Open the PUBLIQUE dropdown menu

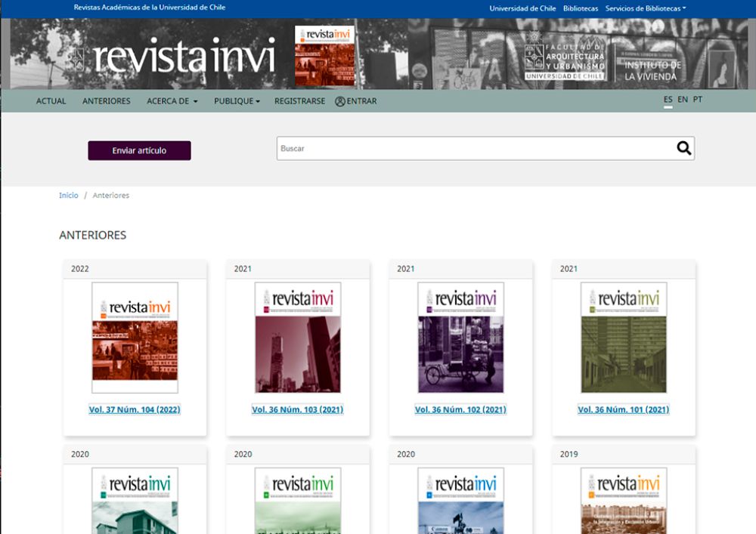click(x=237, y=100)
